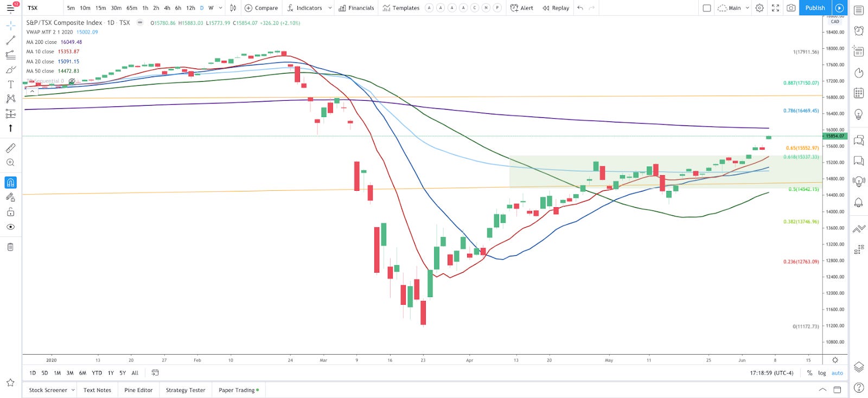868x398 pixels.
Task: Open the prediction and measurement tools
Action: tap(10, 114)
